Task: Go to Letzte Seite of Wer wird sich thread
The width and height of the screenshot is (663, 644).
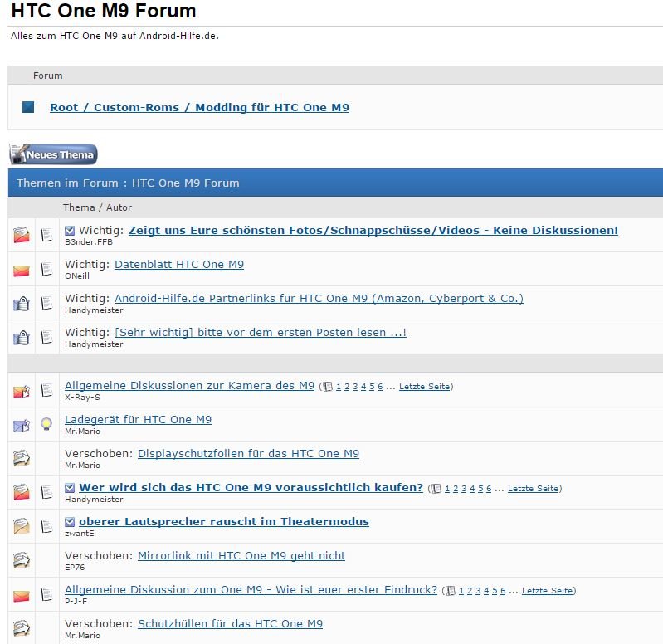Action: pyautogui.click(x=534, y=488)
